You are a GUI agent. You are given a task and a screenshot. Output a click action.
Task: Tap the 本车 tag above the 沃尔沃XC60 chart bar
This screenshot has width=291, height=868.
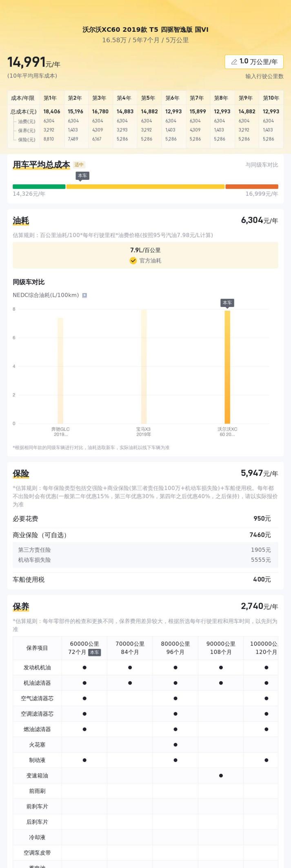tap(227, 303)
